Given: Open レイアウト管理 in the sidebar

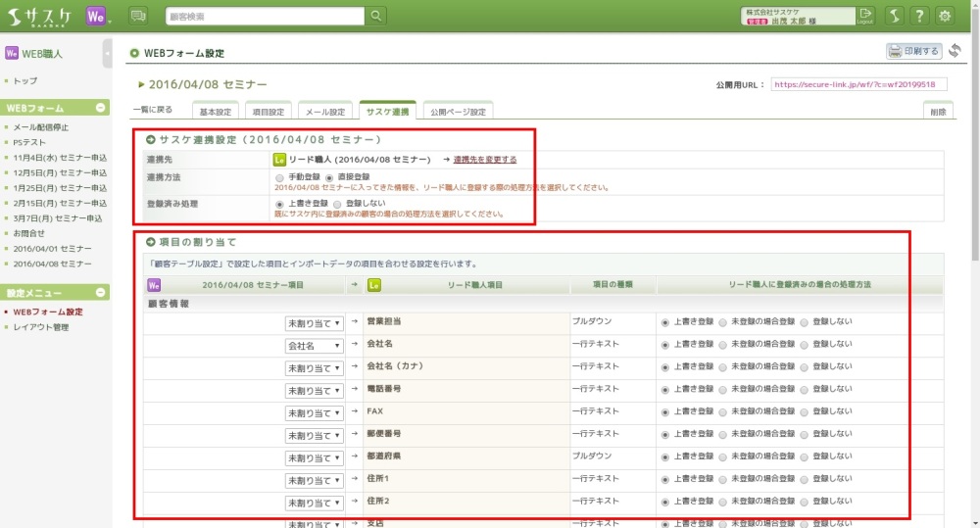Looking at the screenshot, I should (40, 327).
